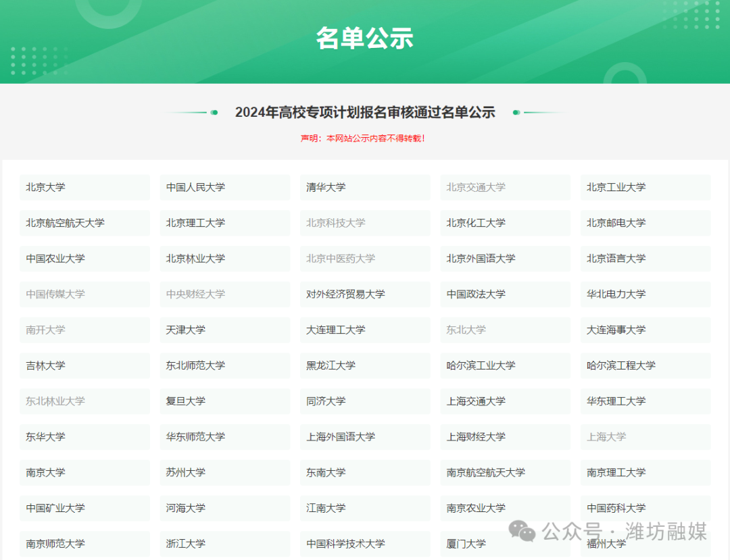Select the greyed 东北林业大学 entry
730x560 pixels.
[84, 401]
